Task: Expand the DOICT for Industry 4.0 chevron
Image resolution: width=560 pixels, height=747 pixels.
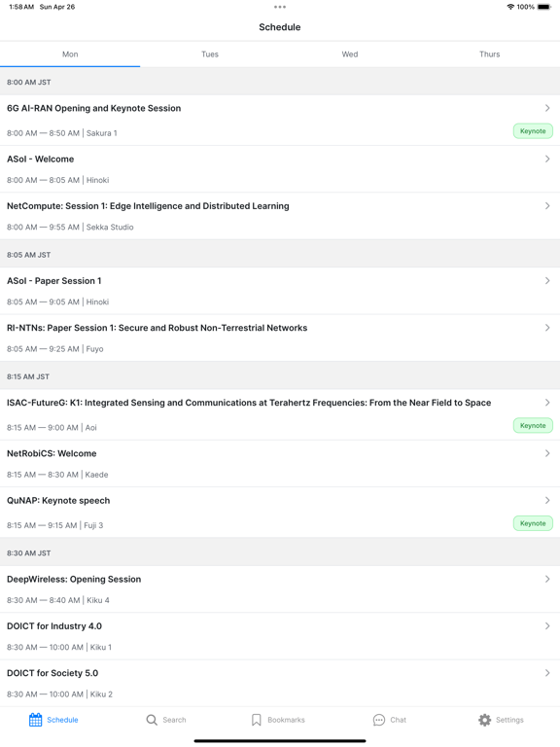Action: point(547,626)
